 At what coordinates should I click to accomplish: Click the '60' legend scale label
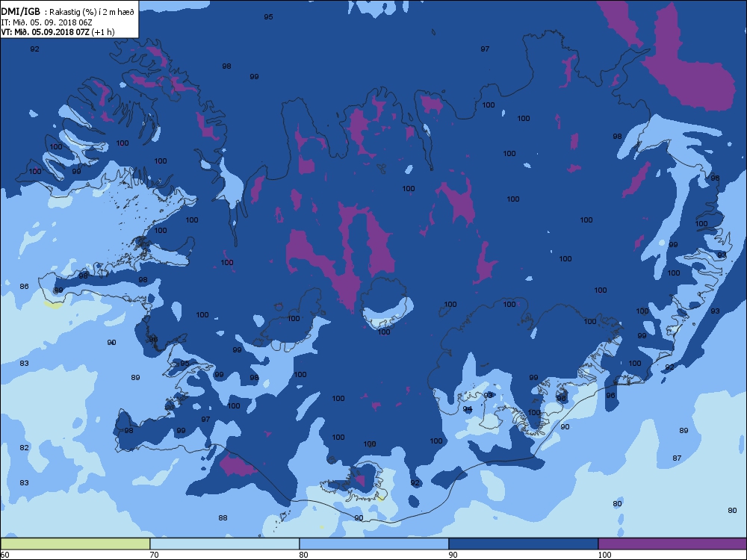click(4, 555)
